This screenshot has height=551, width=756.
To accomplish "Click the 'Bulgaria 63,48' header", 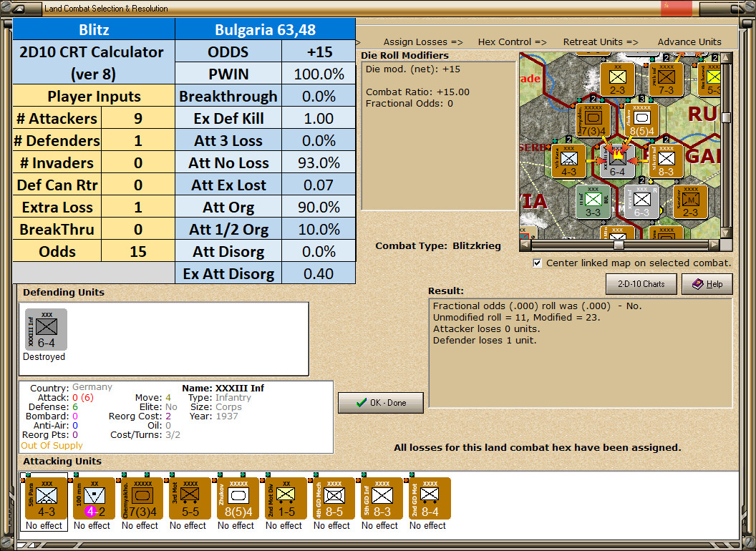I will 265,30.
